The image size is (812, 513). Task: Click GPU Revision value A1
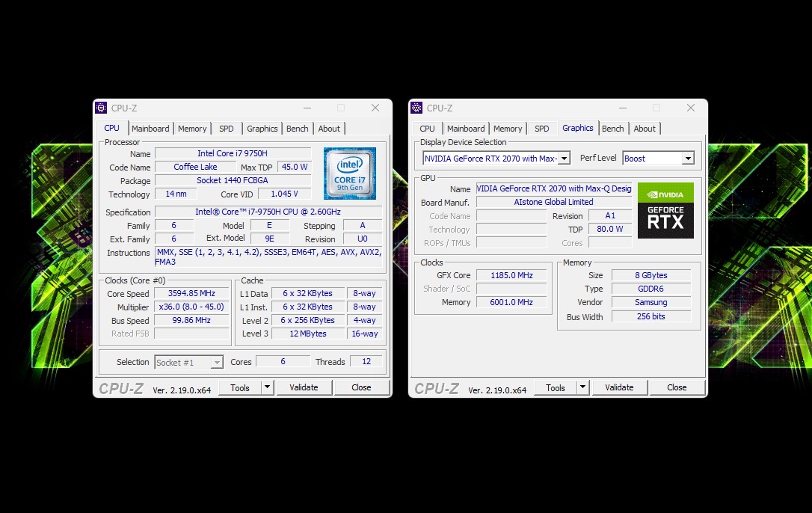(610, 215)
